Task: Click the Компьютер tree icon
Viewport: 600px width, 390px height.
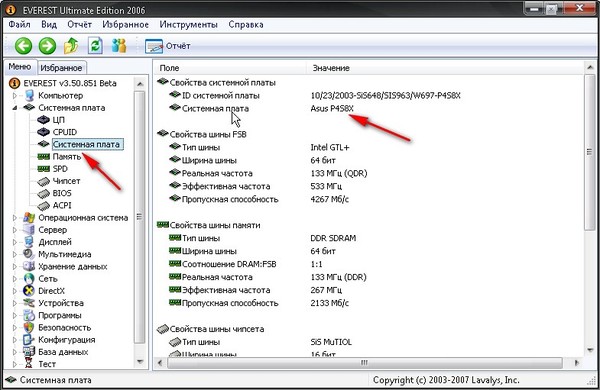Action: coord(29,95)
